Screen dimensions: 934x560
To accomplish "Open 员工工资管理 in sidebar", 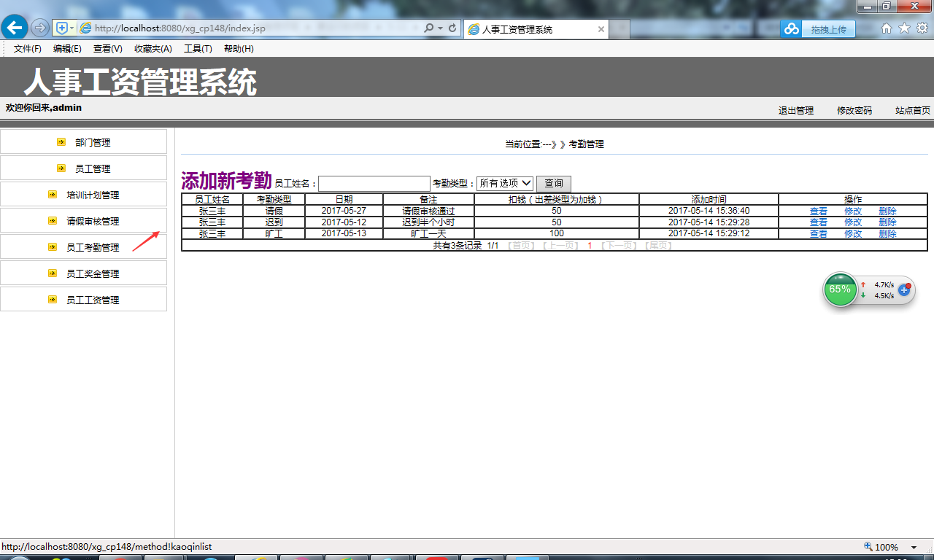I will pyautogui.click(x=93, y=300).
